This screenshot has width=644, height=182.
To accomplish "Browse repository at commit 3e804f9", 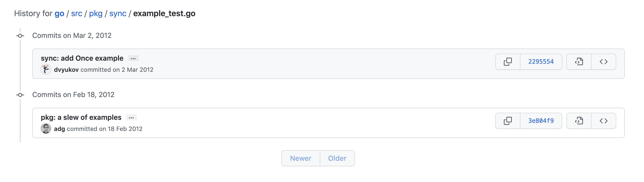I will coord(604,121).
